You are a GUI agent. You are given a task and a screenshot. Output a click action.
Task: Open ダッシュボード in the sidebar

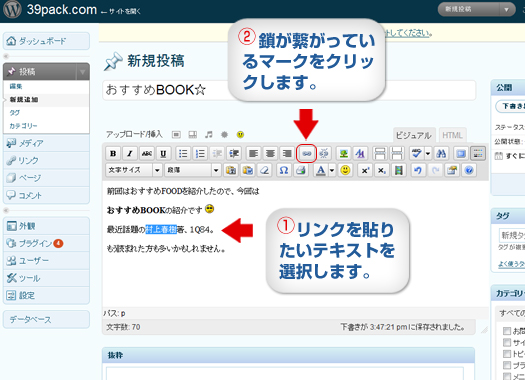point(46,41)
